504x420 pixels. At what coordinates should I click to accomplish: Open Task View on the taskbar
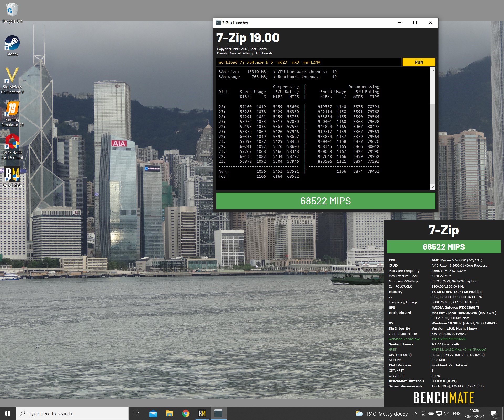(136, 413)
